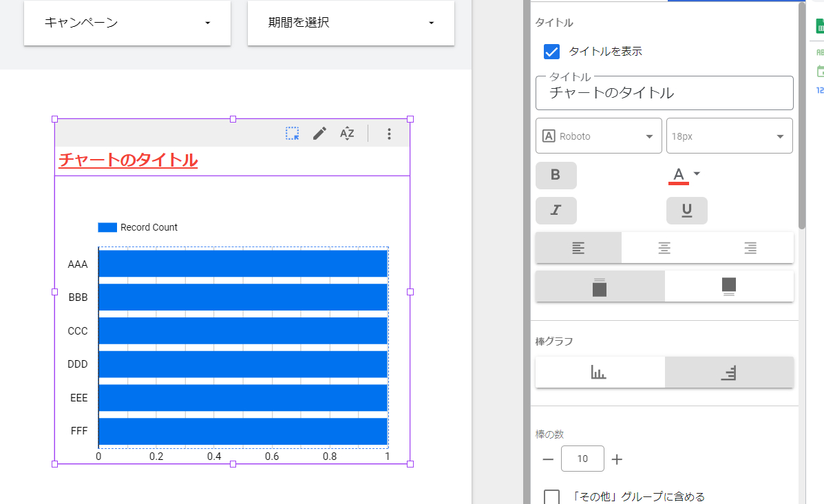Image resolution: width=824 pixels, height=504 pixels.
Task: Click the AAA bar in chart
Action: pyautogui.click(x=243, y=263)
